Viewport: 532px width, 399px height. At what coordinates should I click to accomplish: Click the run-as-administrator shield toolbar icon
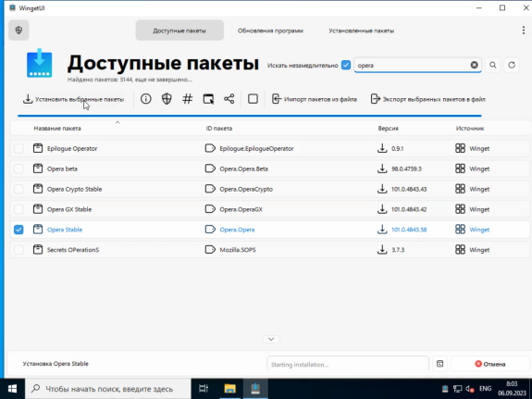[x=167, y=99]
